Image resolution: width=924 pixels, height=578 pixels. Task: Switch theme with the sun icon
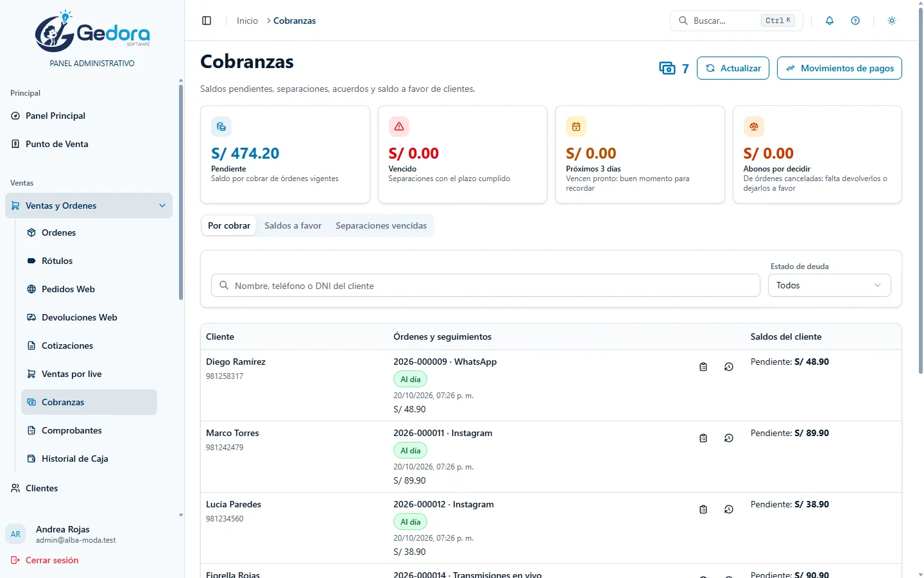click(892, 21)
